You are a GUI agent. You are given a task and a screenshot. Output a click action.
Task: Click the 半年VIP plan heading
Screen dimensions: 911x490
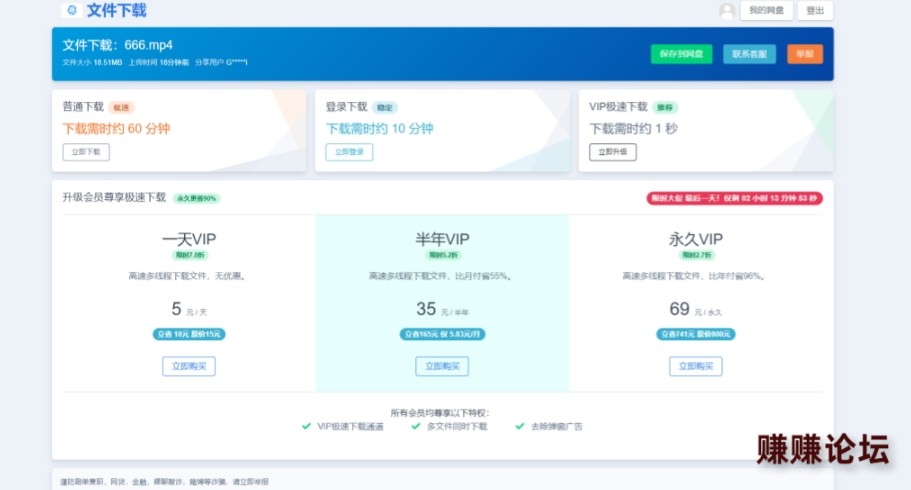[442, 239]
